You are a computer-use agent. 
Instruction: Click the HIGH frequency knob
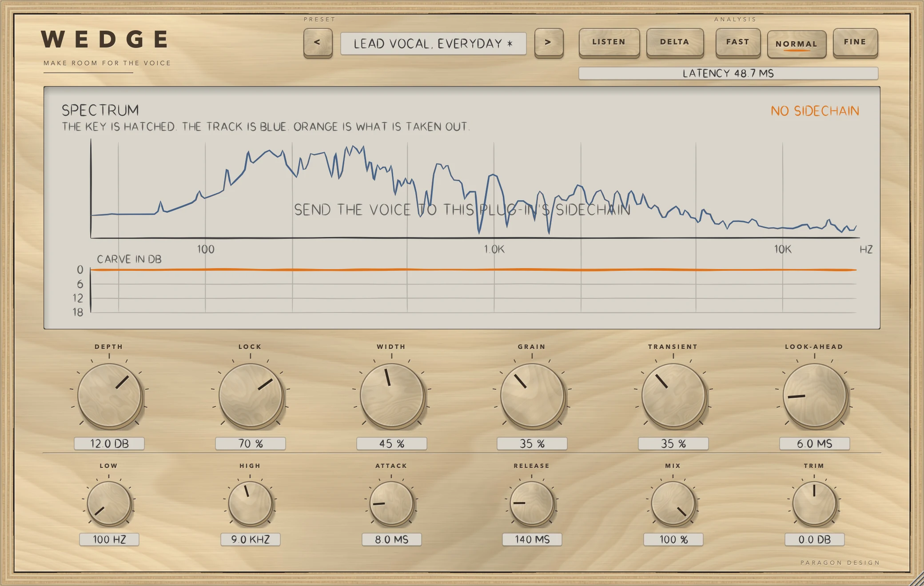tap(250, 503)
